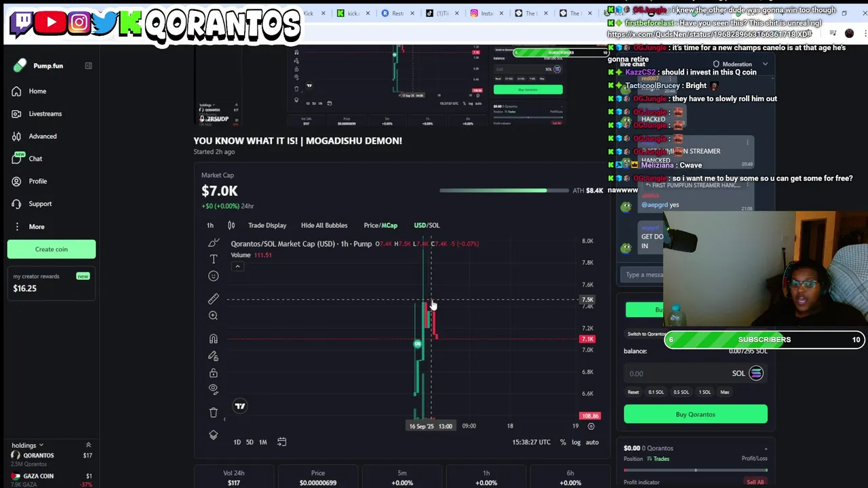The width and height of the screenshot is (868, 488).
Task: Toggle hide all drawings eye icon
Action: (x=213, y=389)
